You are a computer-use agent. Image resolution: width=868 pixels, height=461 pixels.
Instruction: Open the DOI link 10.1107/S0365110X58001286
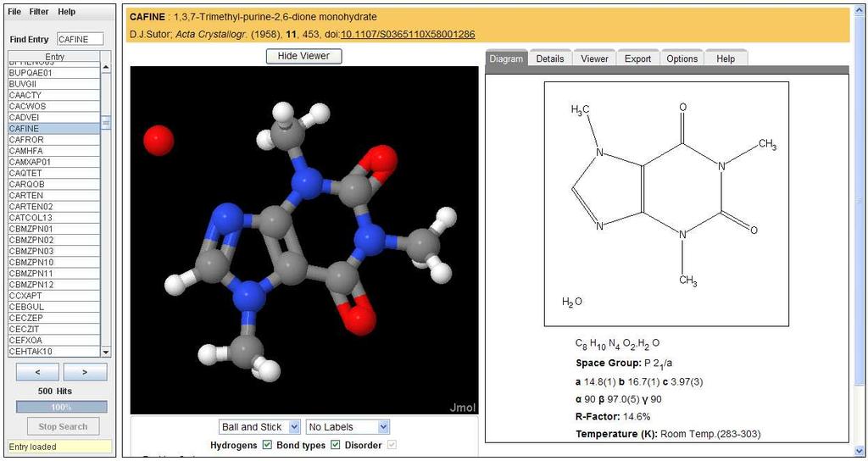(x=408, y=34)
